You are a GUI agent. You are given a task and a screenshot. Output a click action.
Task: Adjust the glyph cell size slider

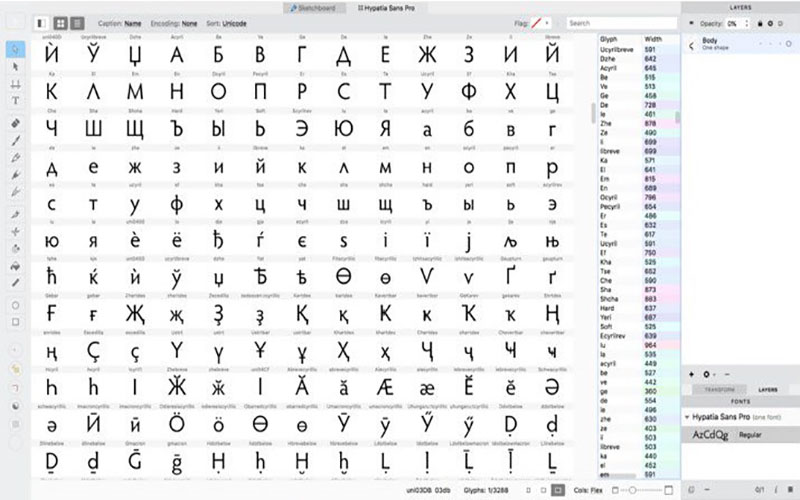632,490
